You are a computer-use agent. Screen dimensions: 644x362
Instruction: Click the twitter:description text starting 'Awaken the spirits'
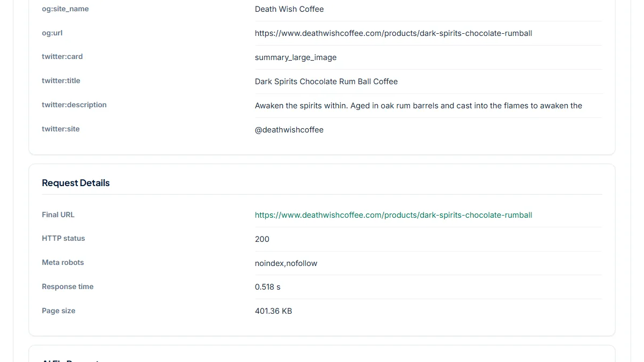419,106
